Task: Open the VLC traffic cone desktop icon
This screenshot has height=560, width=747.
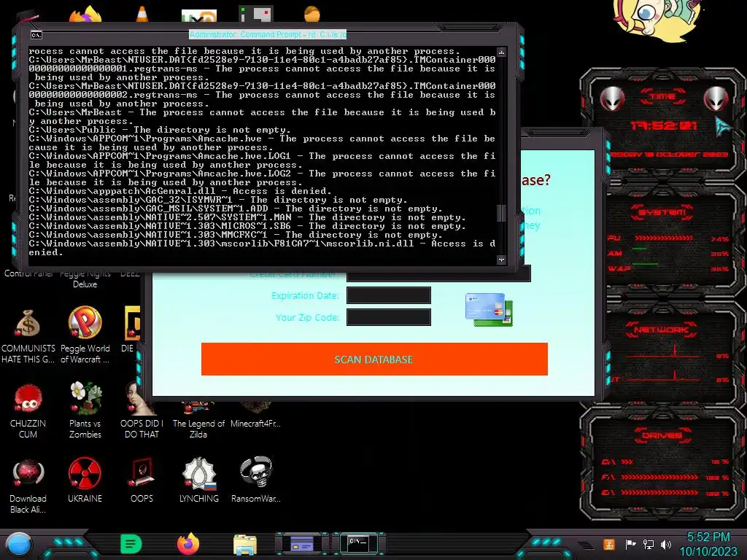Action: (x=142, y=15)
